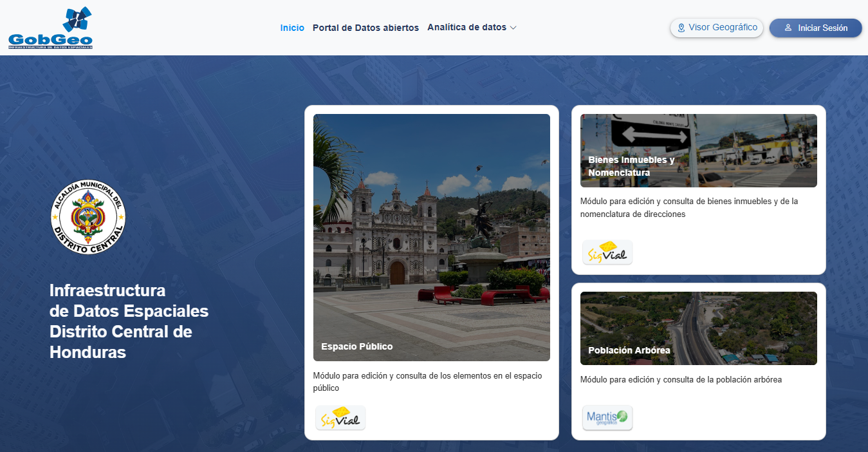Select the Espacio Público title text
Viewport: 868px width, 452px height.
click(x=357, y=346)
